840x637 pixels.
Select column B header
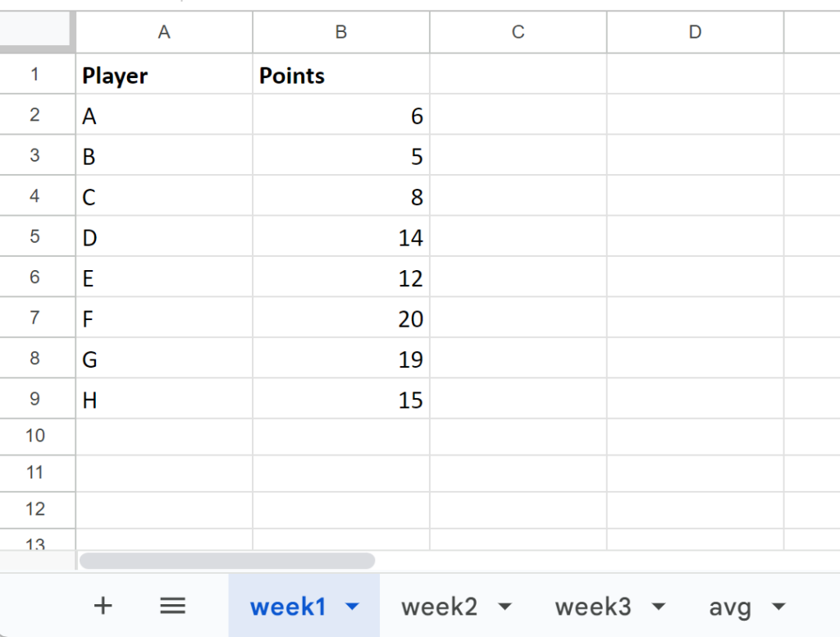[x=340, y=32]
